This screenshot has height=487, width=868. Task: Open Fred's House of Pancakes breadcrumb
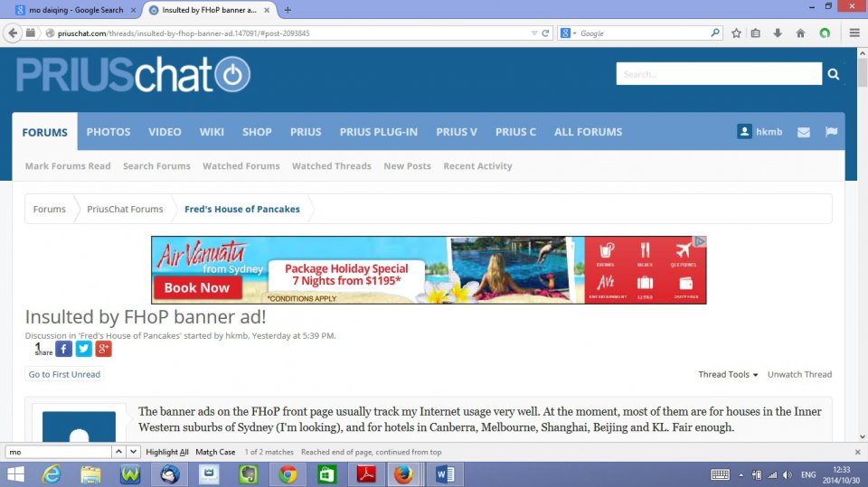coord(241,209)
